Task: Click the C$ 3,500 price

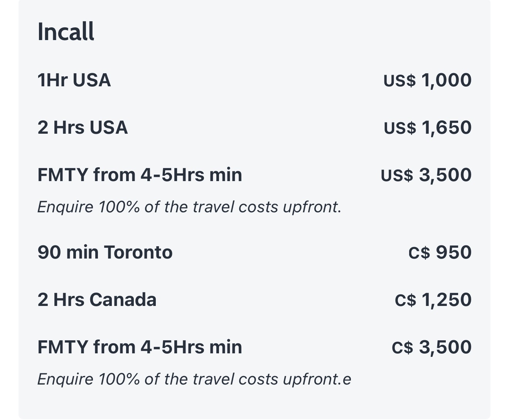Action: point(431,347)
